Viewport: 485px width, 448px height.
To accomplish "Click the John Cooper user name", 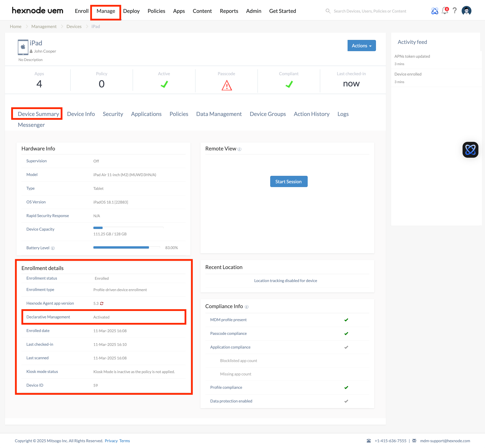I will coord(45,51).
